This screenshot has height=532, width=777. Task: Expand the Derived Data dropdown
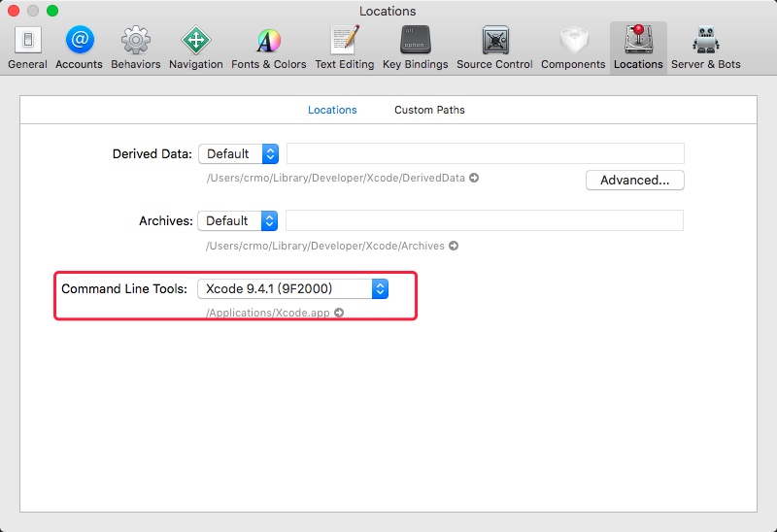[x=239, y=153]
